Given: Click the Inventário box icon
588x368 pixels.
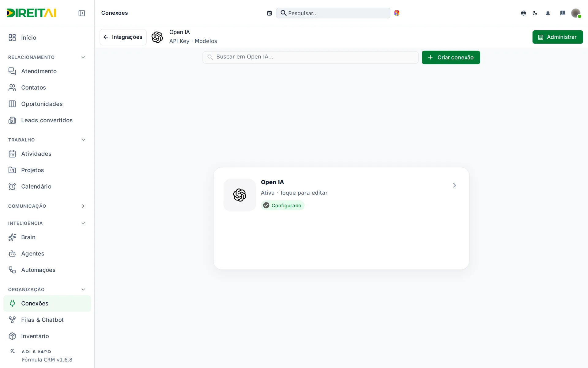Looking at the screenshot, I should tap(12, 336).
